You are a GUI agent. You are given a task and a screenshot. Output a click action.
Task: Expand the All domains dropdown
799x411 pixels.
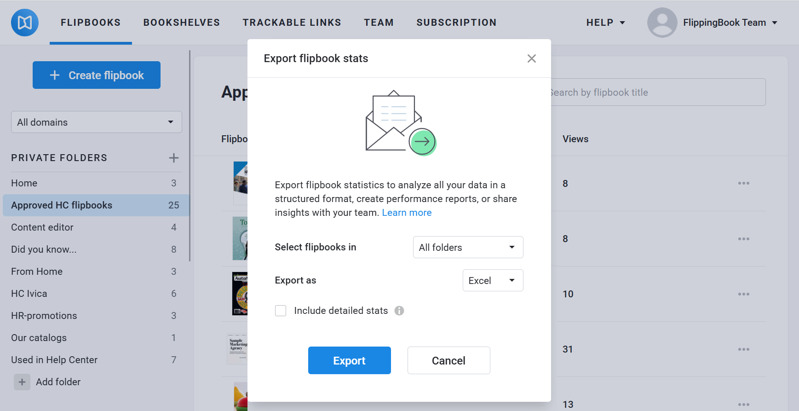pos(96,122)
